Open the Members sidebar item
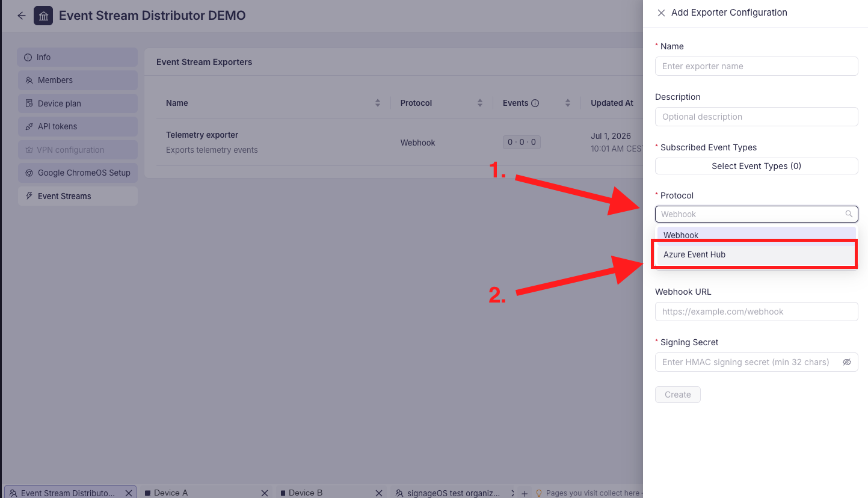The height and width of the screenshot is (498, 868). [78, 80]
